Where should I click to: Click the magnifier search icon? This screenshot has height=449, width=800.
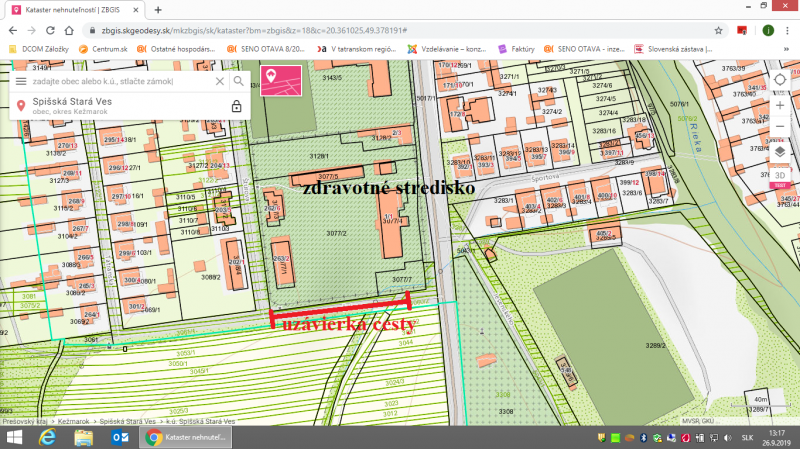tap(239, 81)
